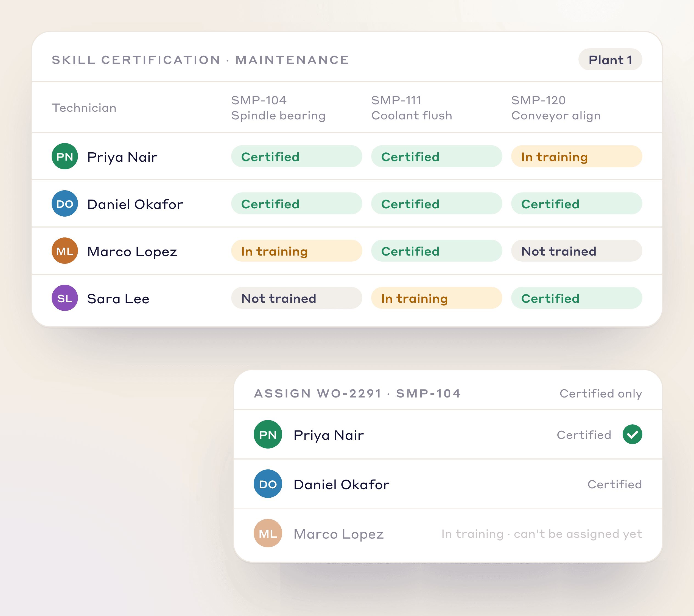Click SMP-120 Conveyor align column header
The height and width of the screenshot is (616, 694).
(556, 108)
